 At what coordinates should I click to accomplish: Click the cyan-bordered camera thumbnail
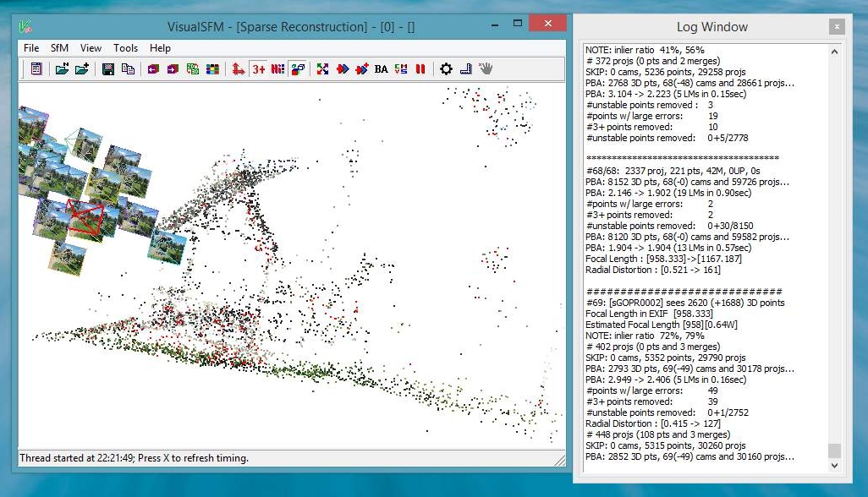167,245
